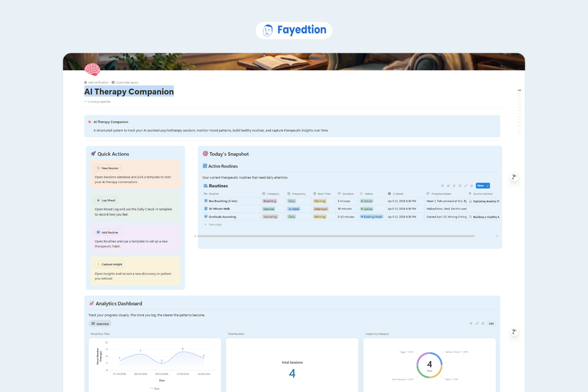The image size is (588, 392).
Task: Open the Routines database title
Action: pyautogui.click(x=218, y=185)
